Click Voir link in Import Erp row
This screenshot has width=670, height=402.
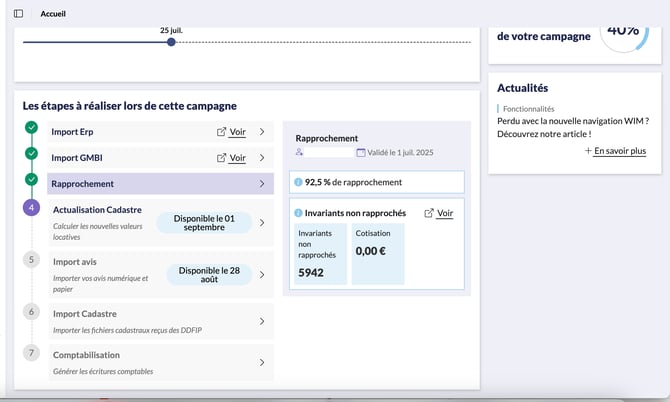[x=238, y=132]
